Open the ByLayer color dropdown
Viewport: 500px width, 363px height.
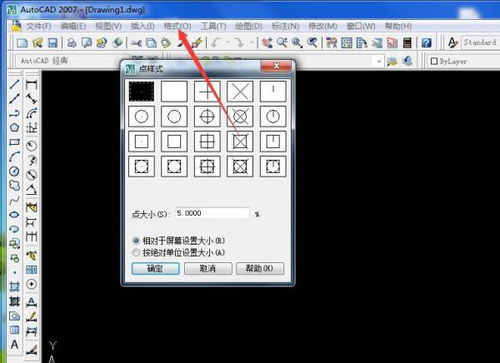pos(464,61)
